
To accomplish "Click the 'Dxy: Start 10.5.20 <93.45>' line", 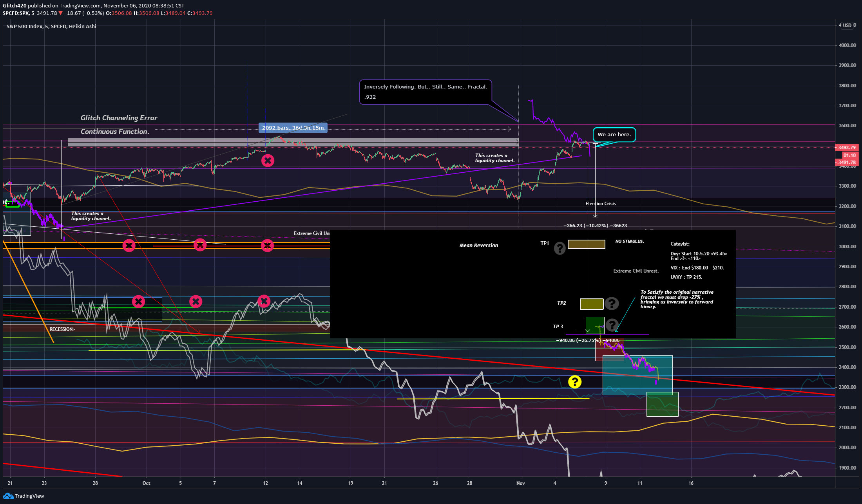I will [699, 254].
